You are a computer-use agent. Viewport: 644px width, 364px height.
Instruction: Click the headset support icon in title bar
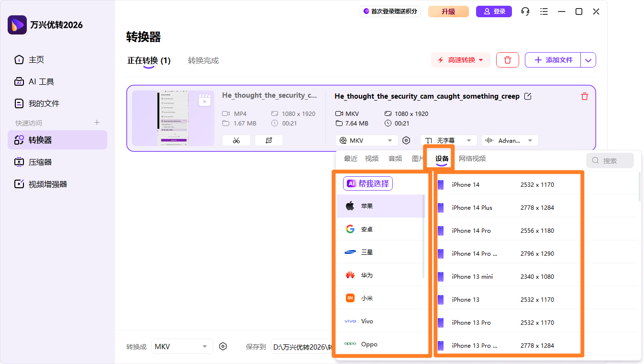pos(525,11)
